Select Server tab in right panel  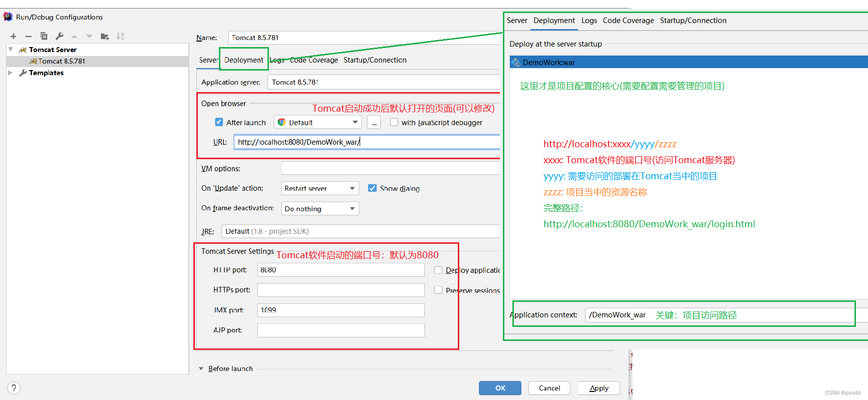point(517,21)
